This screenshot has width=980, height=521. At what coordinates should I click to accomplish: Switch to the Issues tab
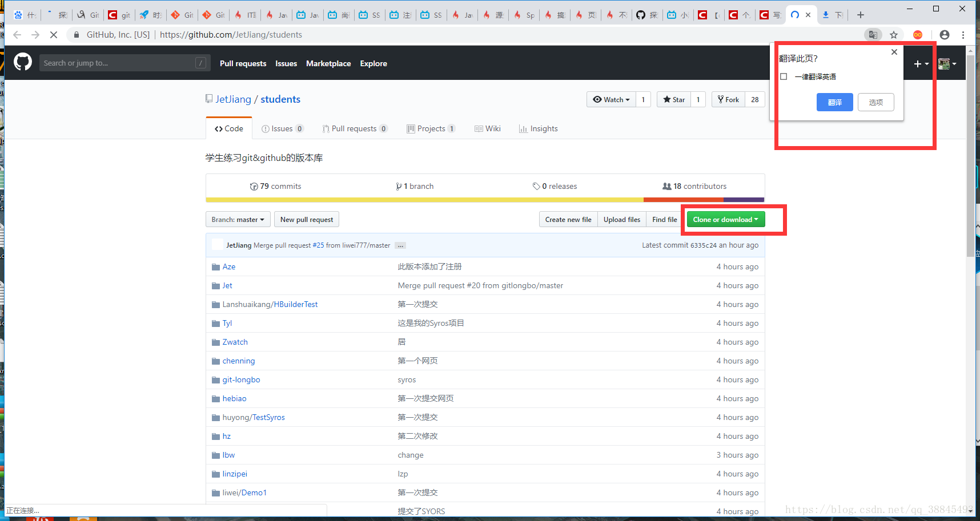click(282, 128)
